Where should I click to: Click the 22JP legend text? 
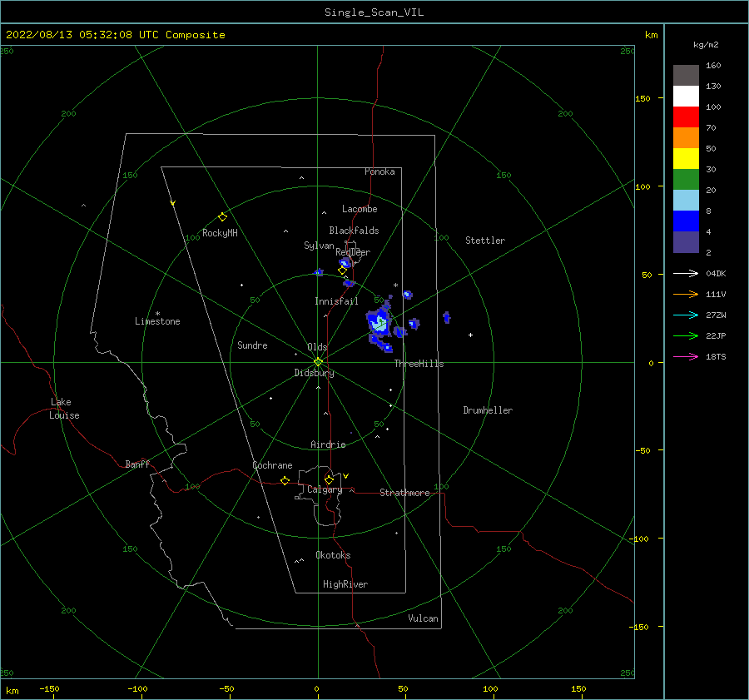point(716,336)
